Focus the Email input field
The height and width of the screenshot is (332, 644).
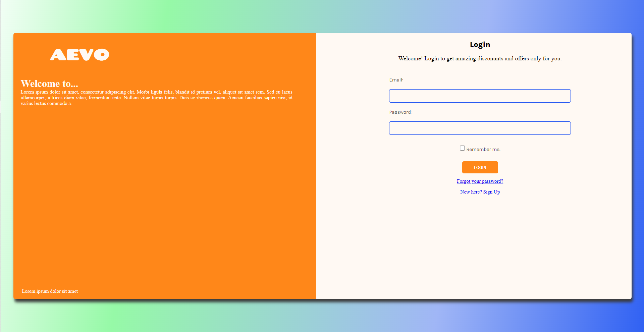tap(480, 96)
